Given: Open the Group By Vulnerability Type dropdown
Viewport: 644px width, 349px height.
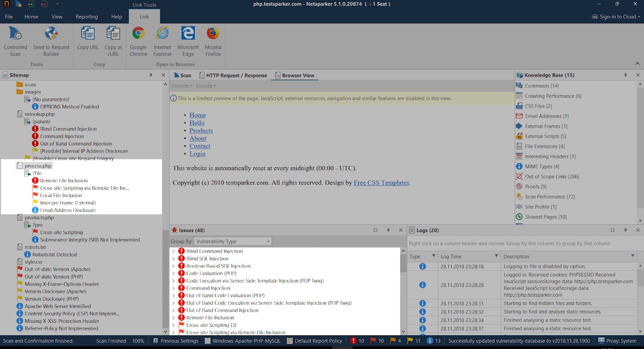Looking at the screenshot, I should (x=233, y=241).
